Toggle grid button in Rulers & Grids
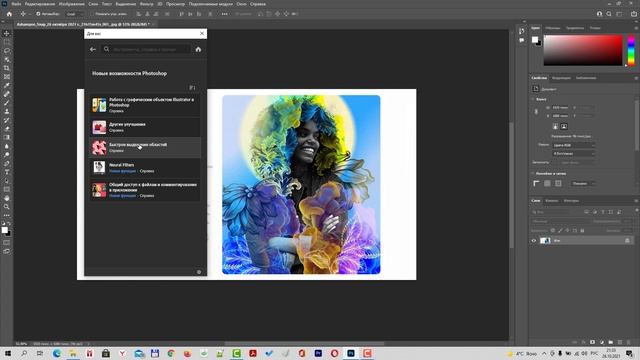The height and width of the screenshot is (360, 640). point(547,184)
